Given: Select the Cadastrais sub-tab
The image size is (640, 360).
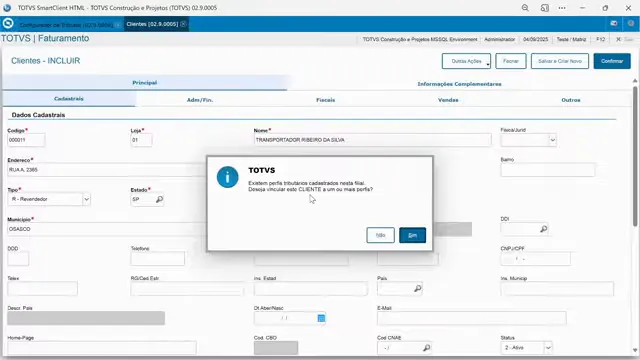Looking at the screenshot, I should point(69,99).
